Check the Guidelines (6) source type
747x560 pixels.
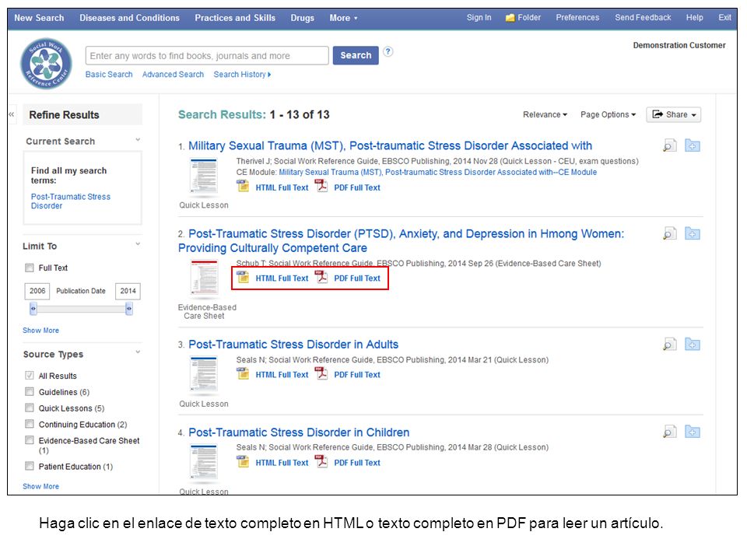[30, 391]
